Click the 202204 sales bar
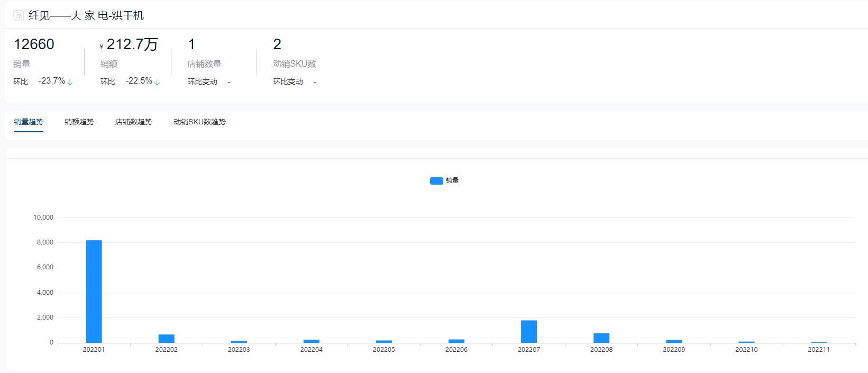Image resolution: width=868 pixels, height=373 pixels. click(311, 341)
